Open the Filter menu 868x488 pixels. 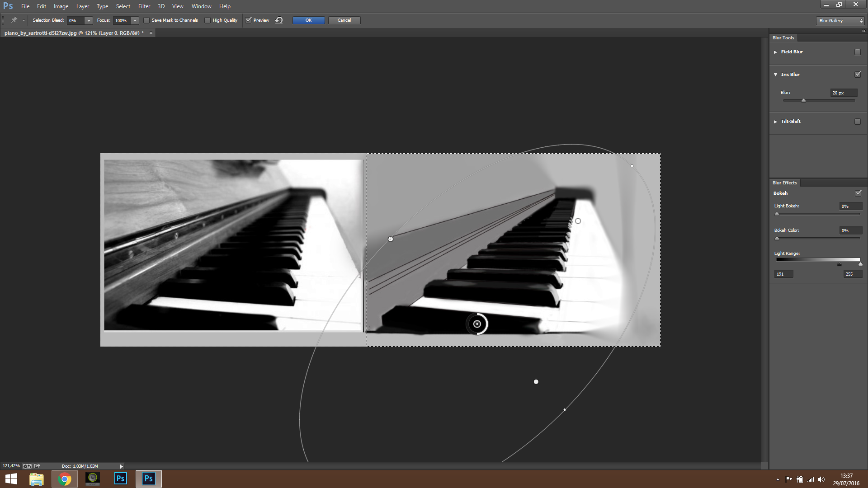click(144, 6)
